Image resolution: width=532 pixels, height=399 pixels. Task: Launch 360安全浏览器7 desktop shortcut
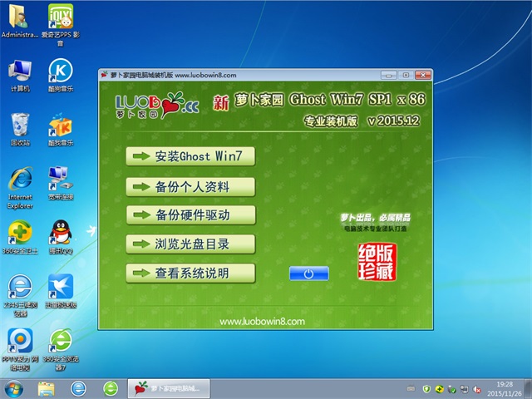61,349
